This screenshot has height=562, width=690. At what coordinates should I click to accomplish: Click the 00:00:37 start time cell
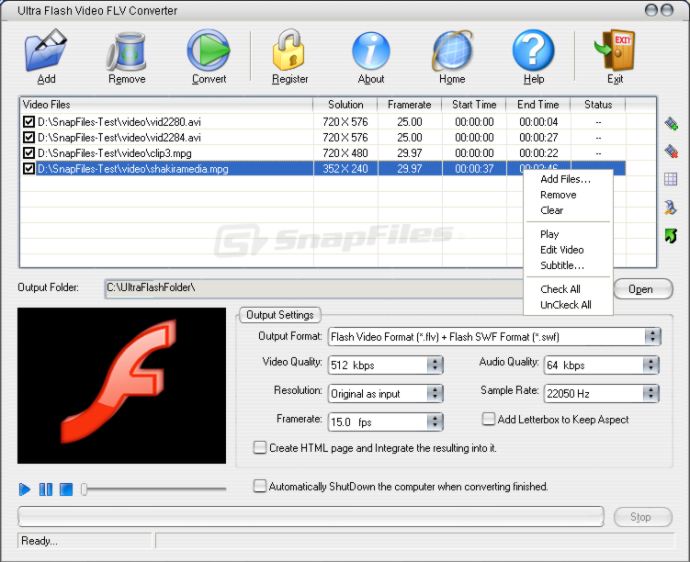point(474,169)
